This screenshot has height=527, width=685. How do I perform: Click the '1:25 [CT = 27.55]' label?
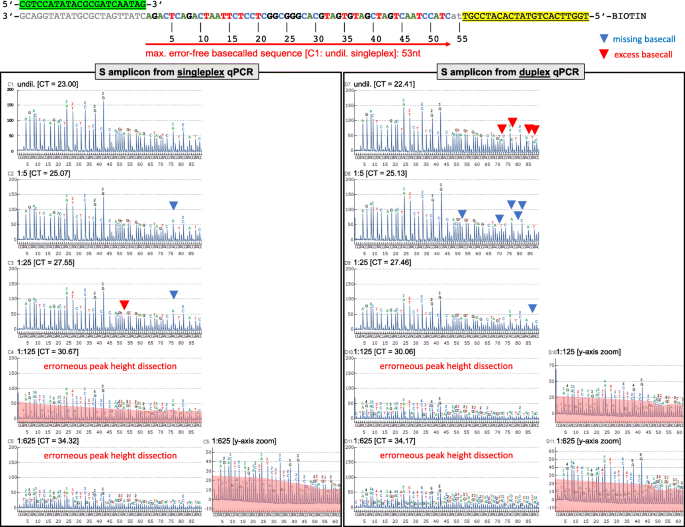click(45, 262)
